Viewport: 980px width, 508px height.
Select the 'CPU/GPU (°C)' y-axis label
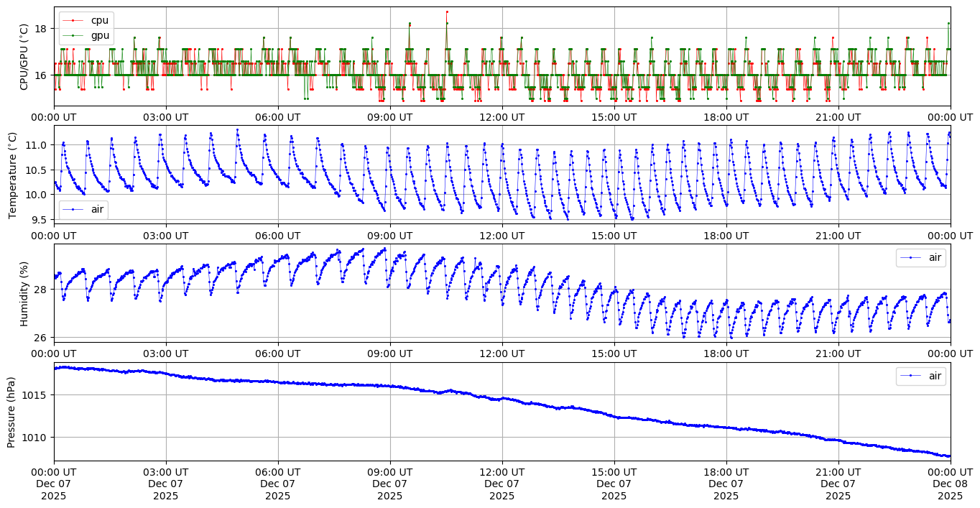[x=24, y=57]
